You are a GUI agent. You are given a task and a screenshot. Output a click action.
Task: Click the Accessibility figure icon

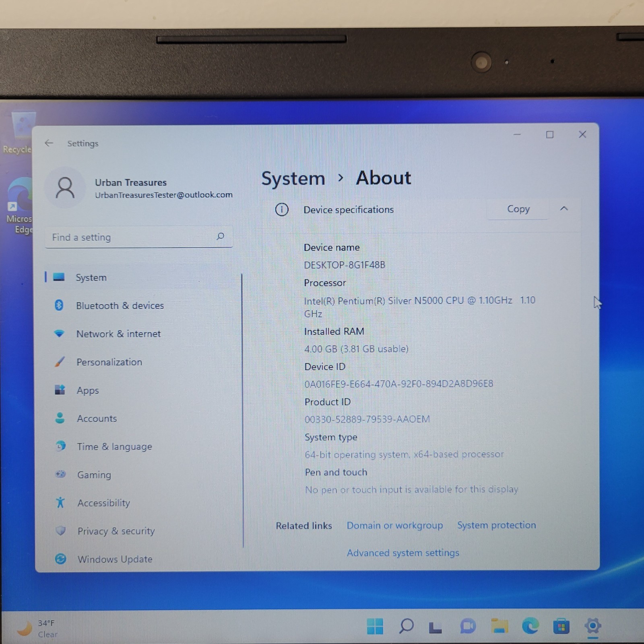[x=60, y=502]
